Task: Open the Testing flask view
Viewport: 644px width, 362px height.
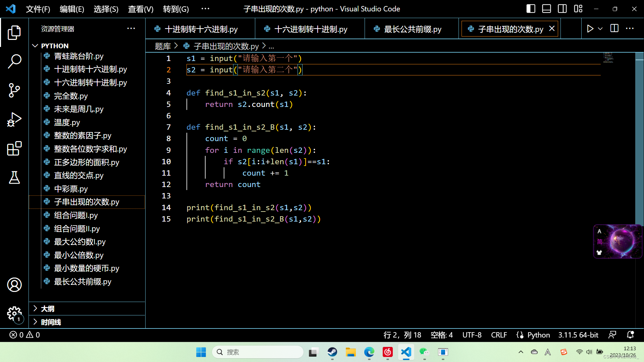Action: point(14,177)
